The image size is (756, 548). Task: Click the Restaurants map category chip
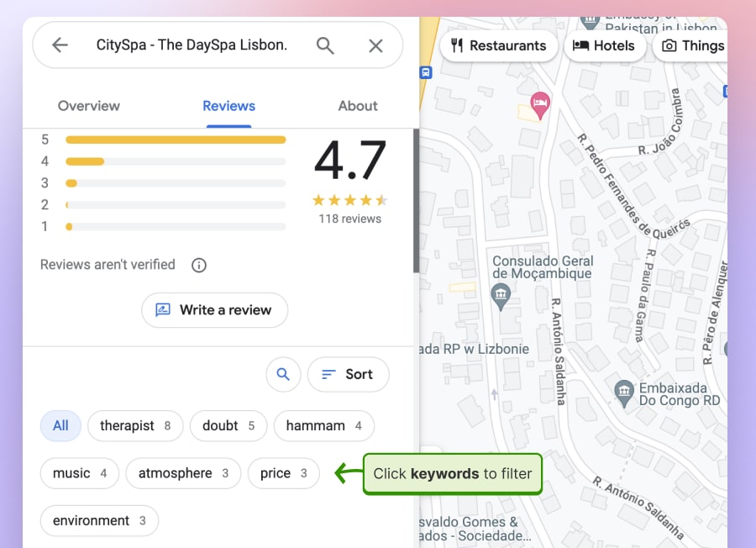click(498, 46)
